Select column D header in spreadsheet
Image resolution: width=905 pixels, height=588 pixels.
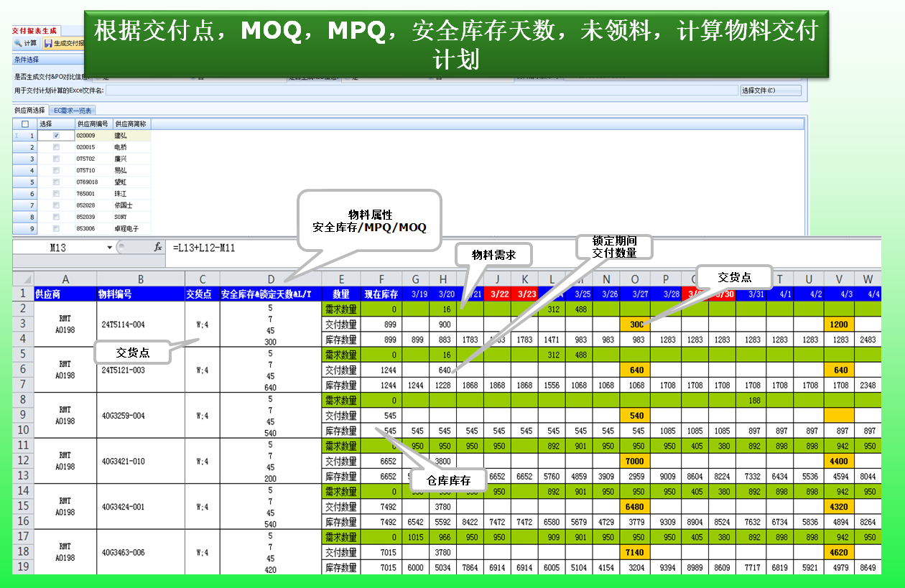(271, 279)
